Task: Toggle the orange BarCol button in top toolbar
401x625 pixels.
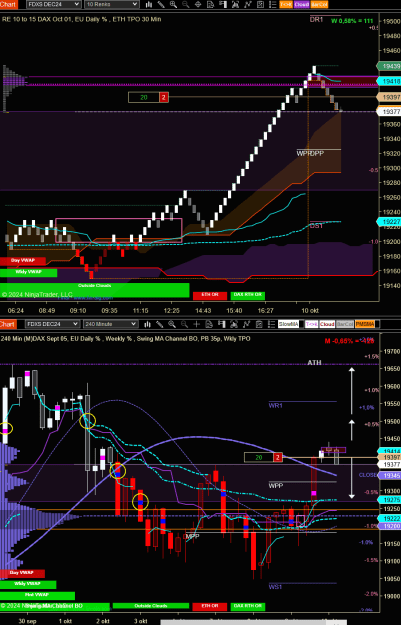Action: pos(319,4)
